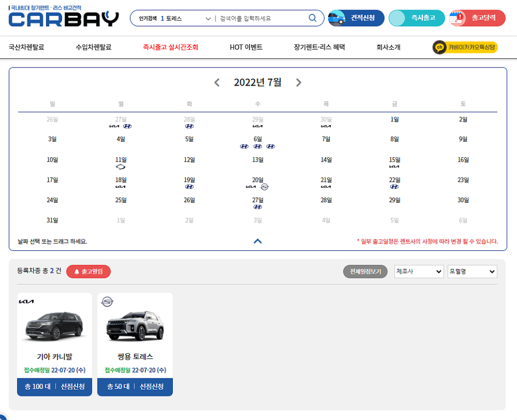Click 선점신청 on 기아 카니발 card

(73, 386)
